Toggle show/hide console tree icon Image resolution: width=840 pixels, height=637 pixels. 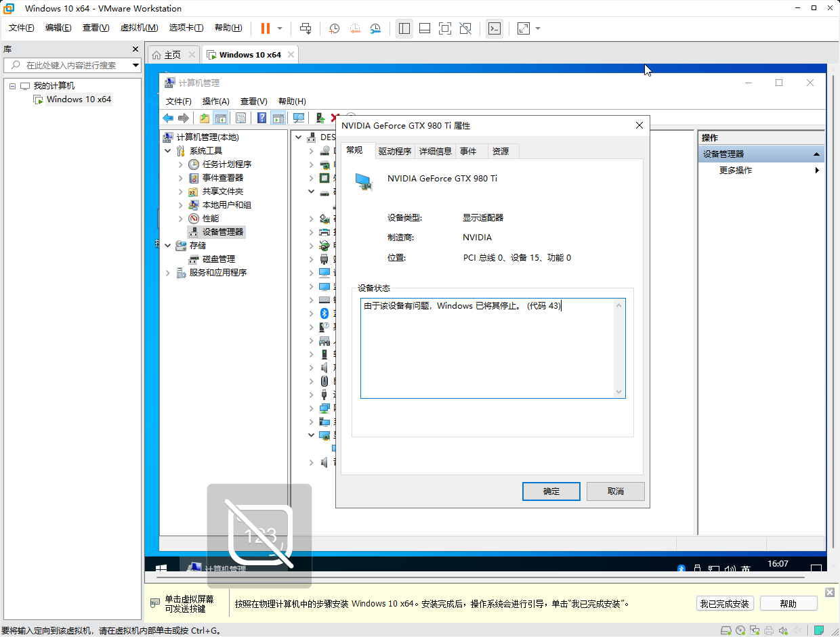[221, 118]
